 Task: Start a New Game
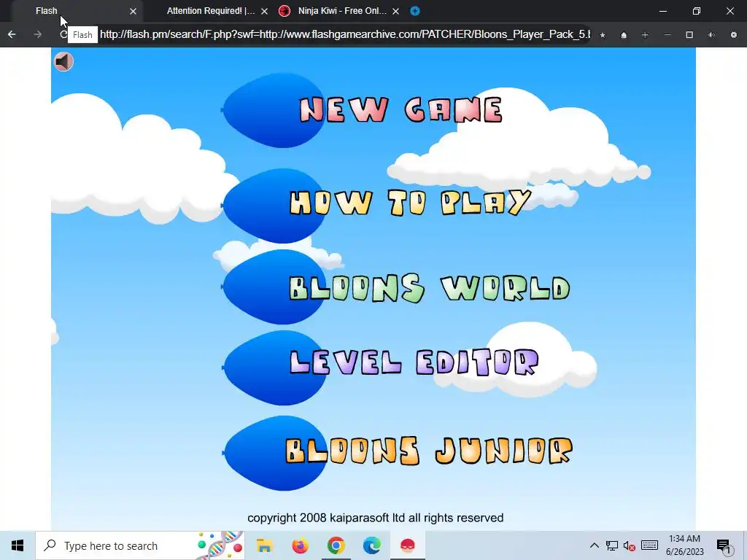click(400, 110)
